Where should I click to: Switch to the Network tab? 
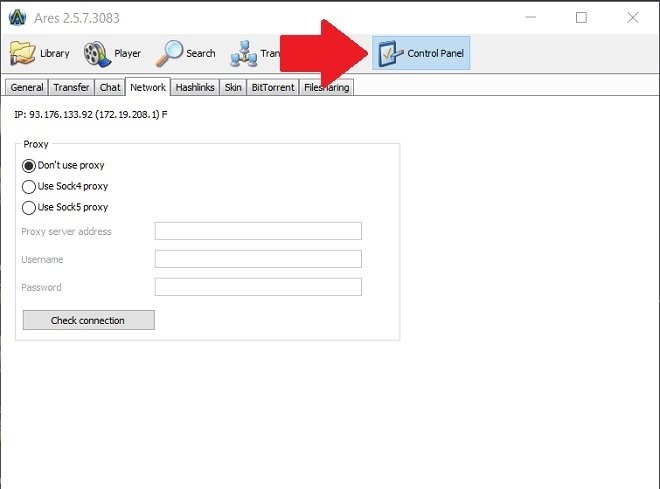tap(148, 87)
